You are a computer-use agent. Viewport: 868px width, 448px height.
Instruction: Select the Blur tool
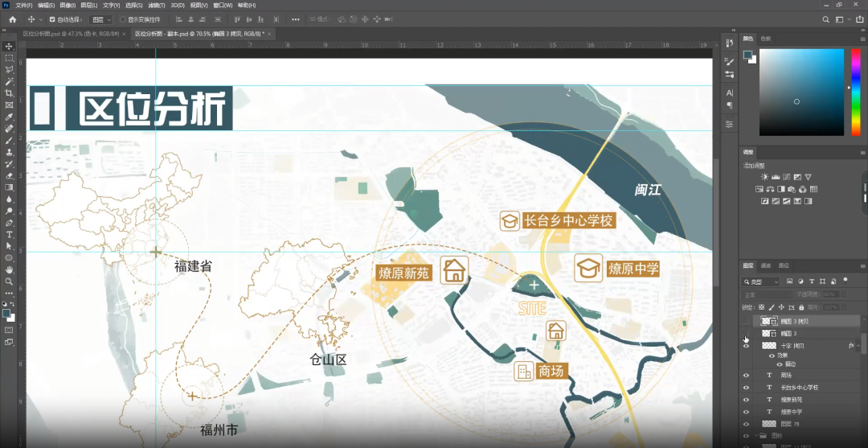pyautogui.click(x=9, y=199)
